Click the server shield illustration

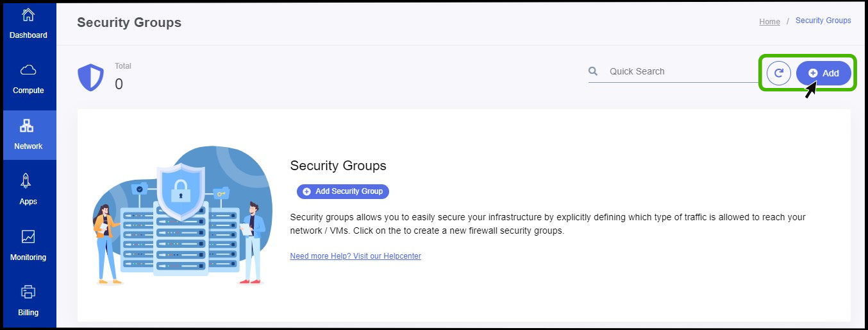coord(179,215)
